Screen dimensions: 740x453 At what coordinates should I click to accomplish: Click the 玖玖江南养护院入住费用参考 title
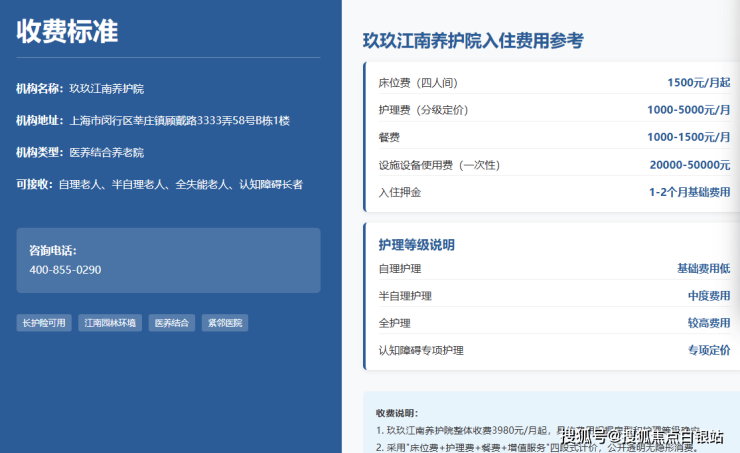[x=473, y=41]
